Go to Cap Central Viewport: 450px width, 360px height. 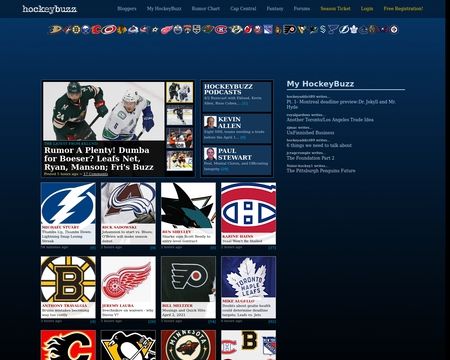243,9
